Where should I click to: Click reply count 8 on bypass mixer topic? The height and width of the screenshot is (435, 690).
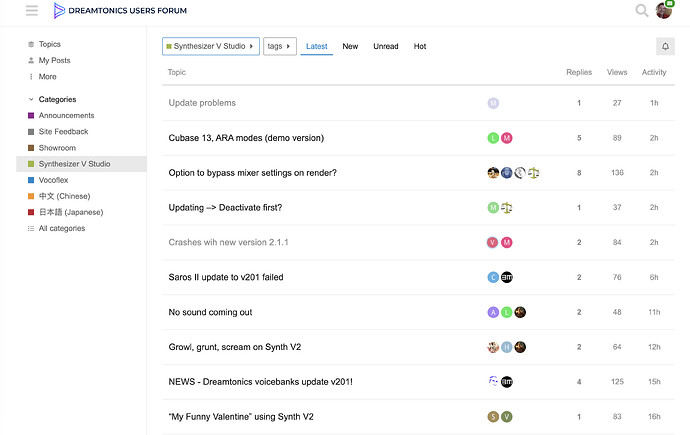pyautogui.click(x=579, y=173)
